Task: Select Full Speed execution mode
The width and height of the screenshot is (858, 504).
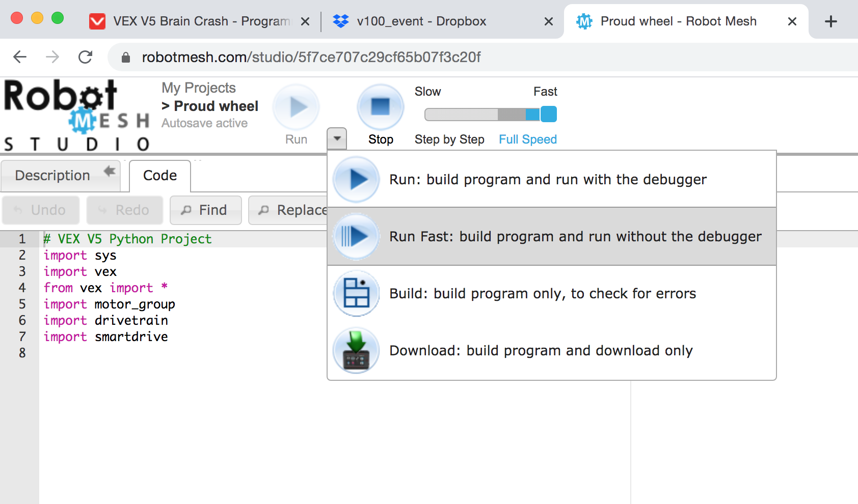Action: tap(527, 139)
